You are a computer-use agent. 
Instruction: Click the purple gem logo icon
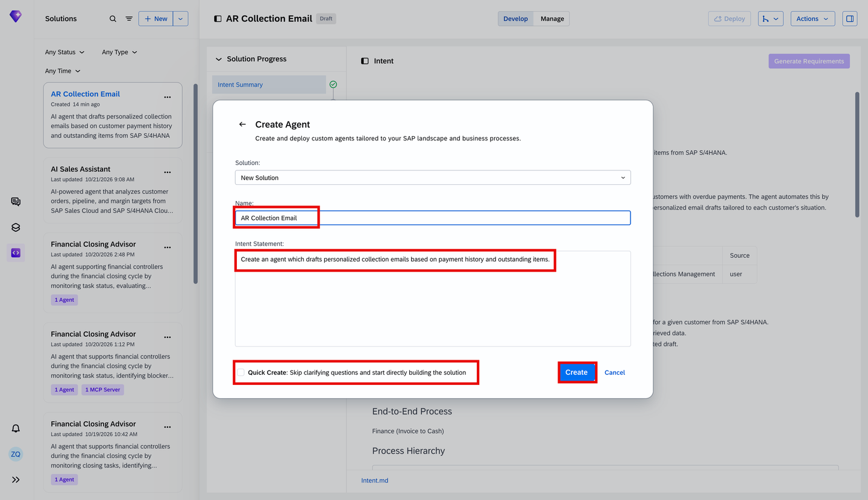(16, 16)
